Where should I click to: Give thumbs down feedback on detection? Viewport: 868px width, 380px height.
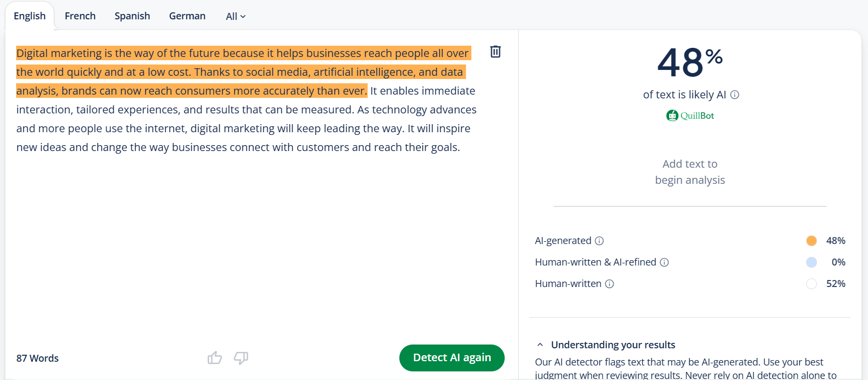(x=241, y=357)
